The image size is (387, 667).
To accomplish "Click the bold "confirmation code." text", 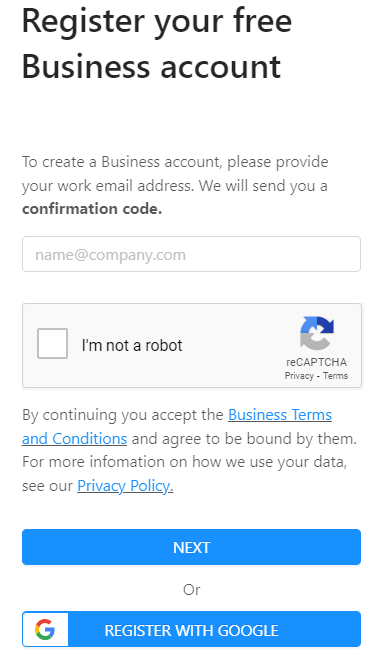I will click(x=92, y=209).
